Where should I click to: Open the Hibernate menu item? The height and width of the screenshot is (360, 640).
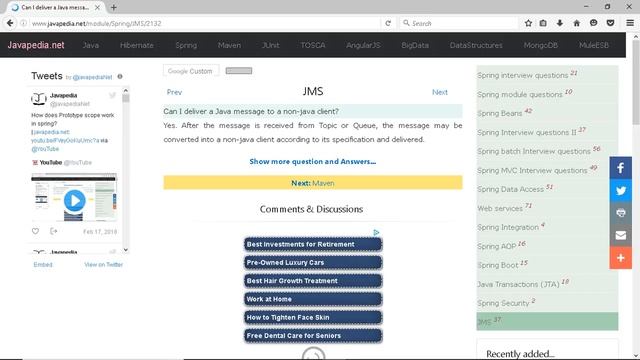[137, 45]
